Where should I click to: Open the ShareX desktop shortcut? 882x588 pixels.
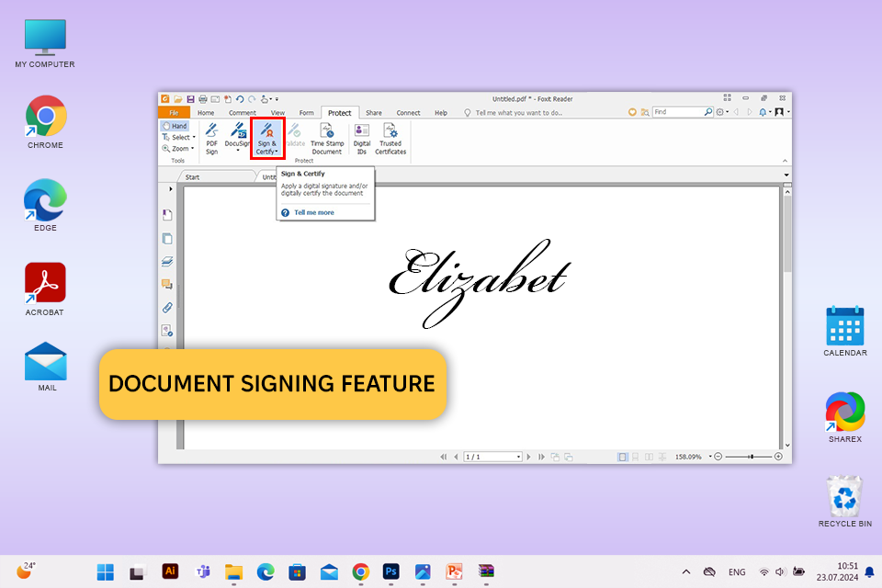pos(845,417)
